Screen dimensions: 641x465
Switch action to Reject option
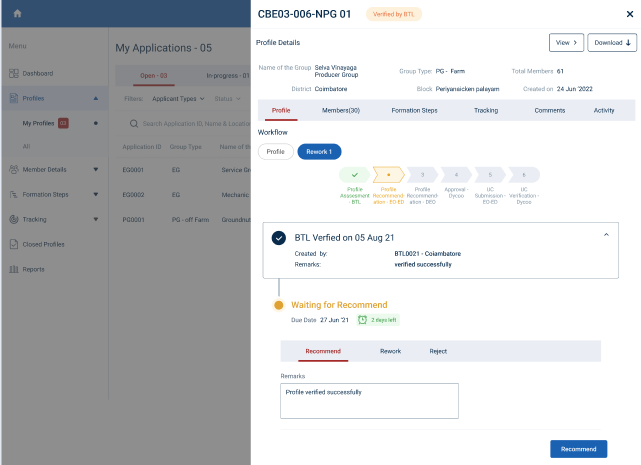tap(438, 351)
